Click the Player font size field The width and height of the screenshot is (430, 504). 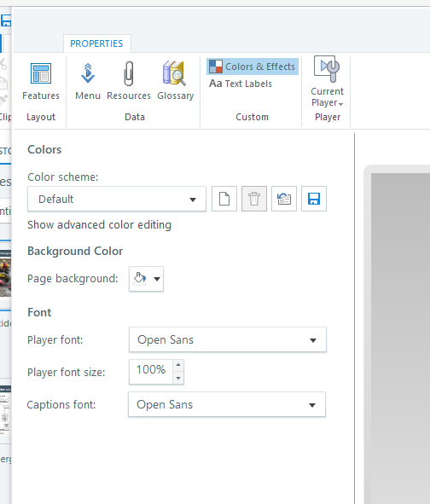[151, 372]
